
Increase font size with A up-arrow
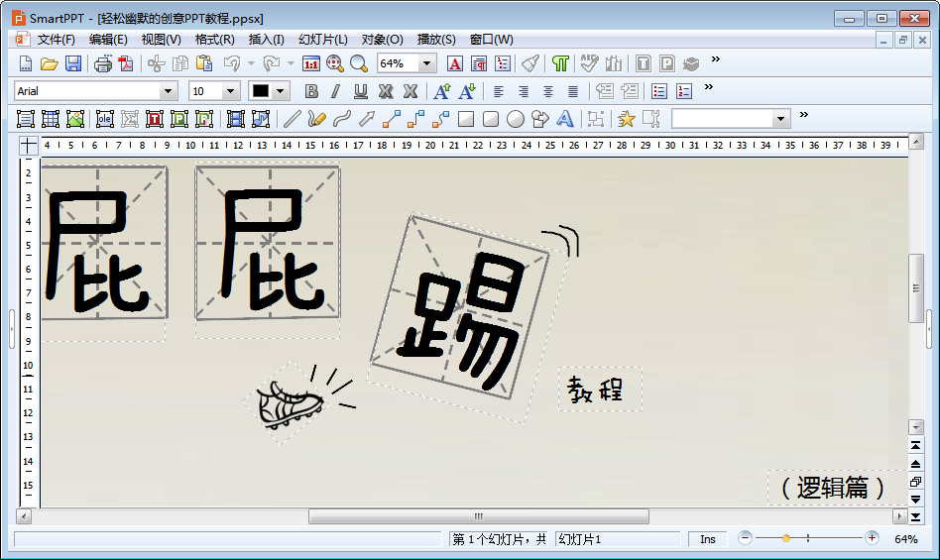tap(442, 91)
